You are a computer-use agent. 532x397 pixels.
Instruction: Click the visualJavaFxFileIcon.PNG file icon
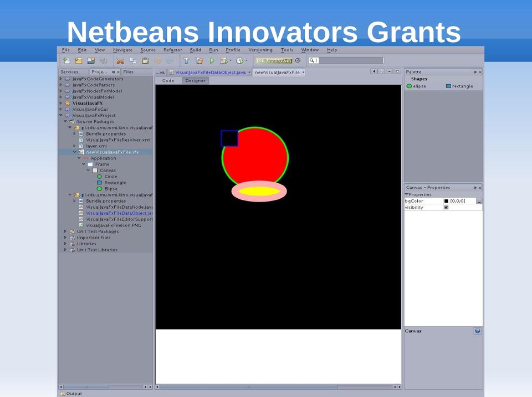pyautogui.click(x=81, y=225)
